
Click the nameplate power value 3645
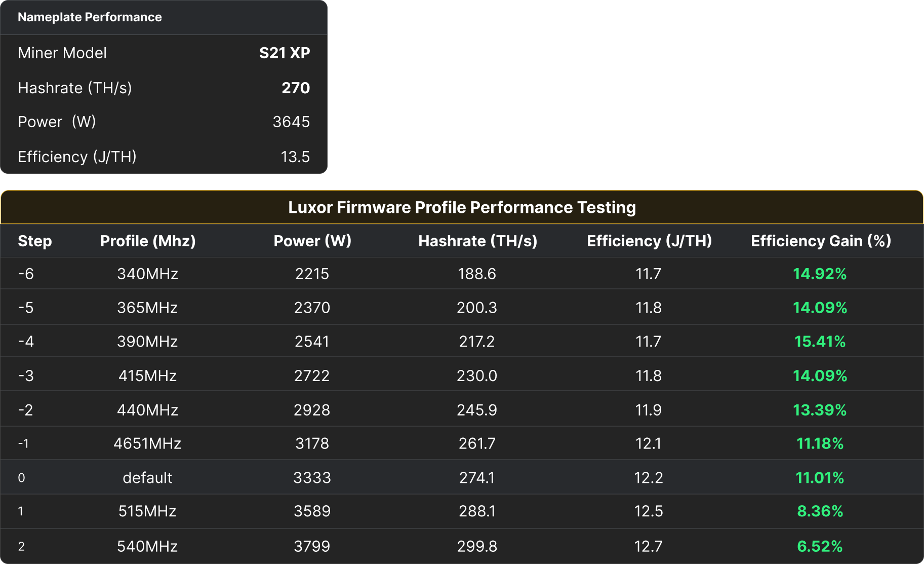(291, 122)
